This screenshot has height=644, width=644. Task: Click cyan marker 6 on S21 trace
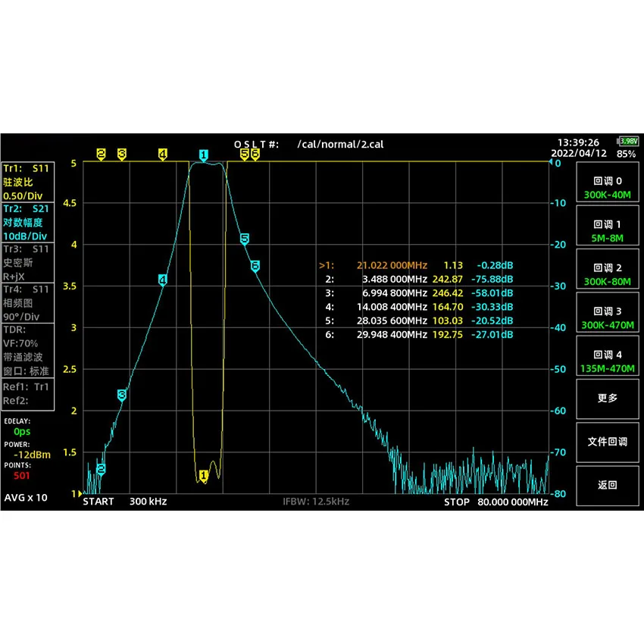tap(255, 266)
